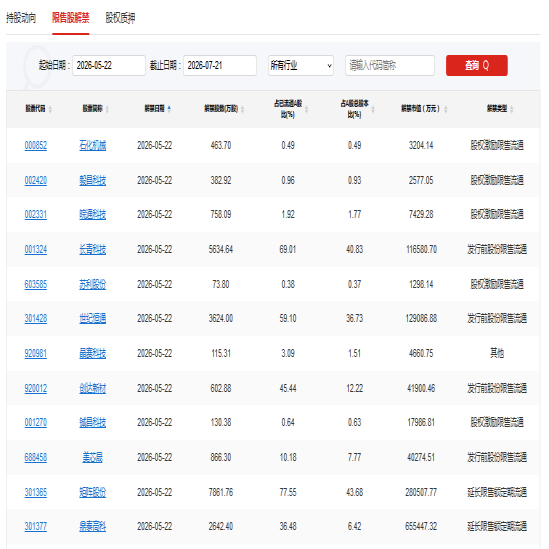
Task: Open the 皖通科技 stock name link
Action: point(92,214)
